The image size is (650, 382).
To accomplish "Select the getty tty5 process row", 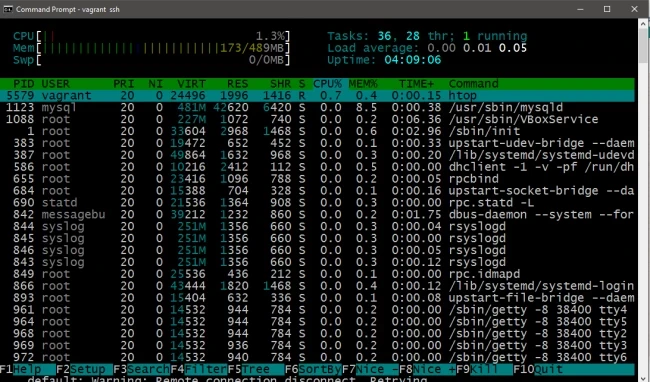I will pyautogui.click(x=317, y=322).
